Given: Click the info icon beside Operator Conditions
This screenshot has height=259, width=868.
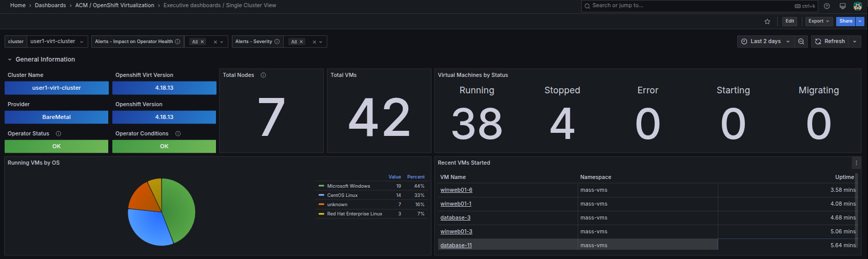Looking at the screenshot, I should click(178, 133).
